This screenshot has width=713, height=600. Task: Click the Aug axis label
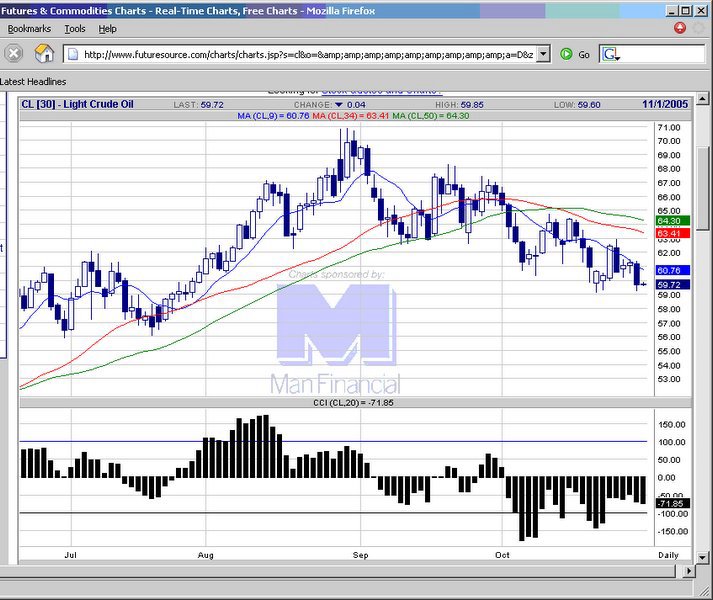[206, 555]
